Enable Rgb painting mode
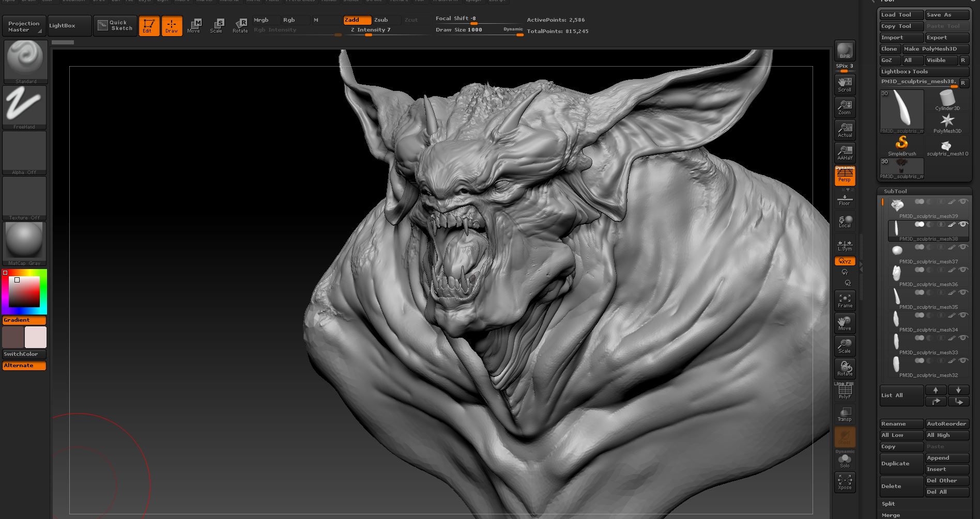Image resolution: width=980 pixels, height=519 pixels. point(296,20)
